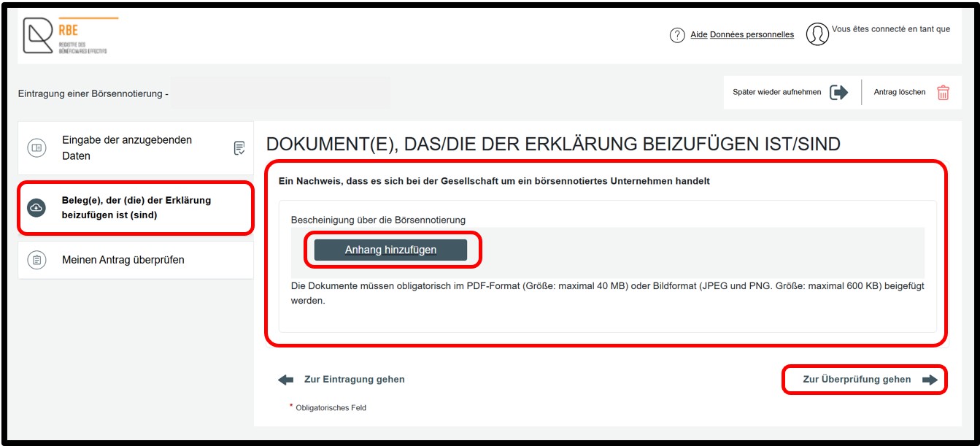Open the Données personnelles link
Viewport: 980px width, 446px height.
[x=752, y=34]
